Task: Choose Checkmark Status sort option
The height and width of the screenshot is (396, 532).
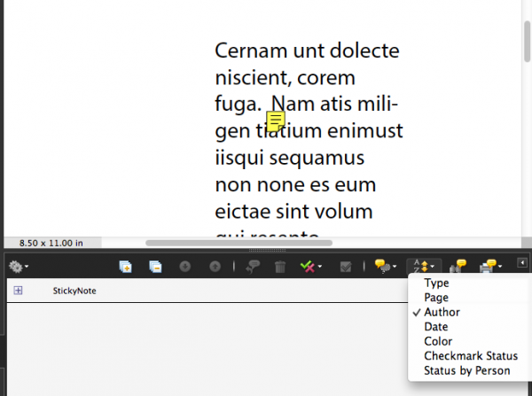Action: click(470, 356)
